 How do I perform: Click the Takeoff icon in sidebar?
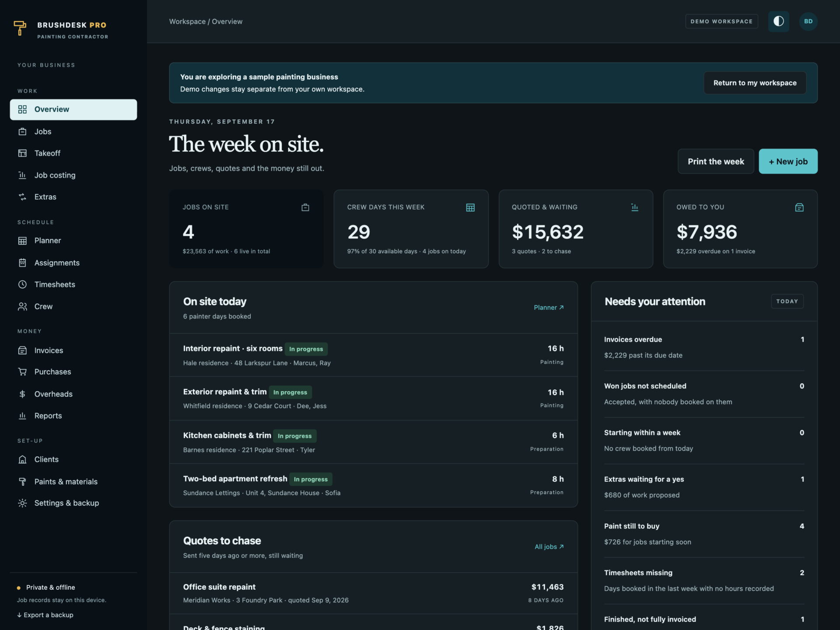(x=22, y=153)
